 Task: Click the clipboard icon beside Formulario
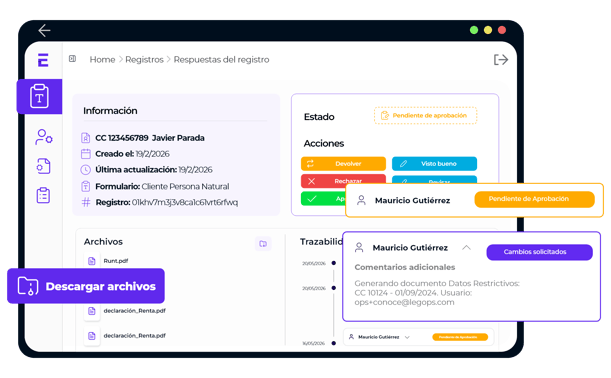(x=86, y=186)
